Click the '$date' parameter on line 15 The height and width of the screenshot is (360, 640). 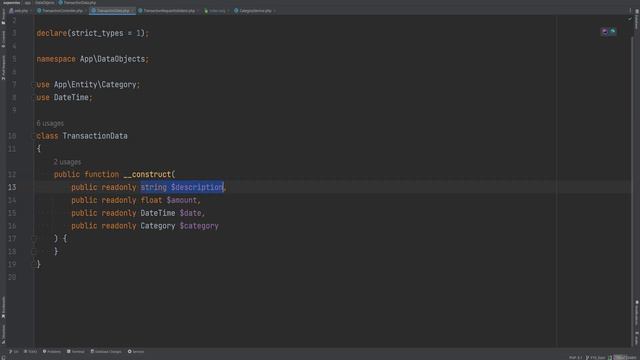(191, 213)
